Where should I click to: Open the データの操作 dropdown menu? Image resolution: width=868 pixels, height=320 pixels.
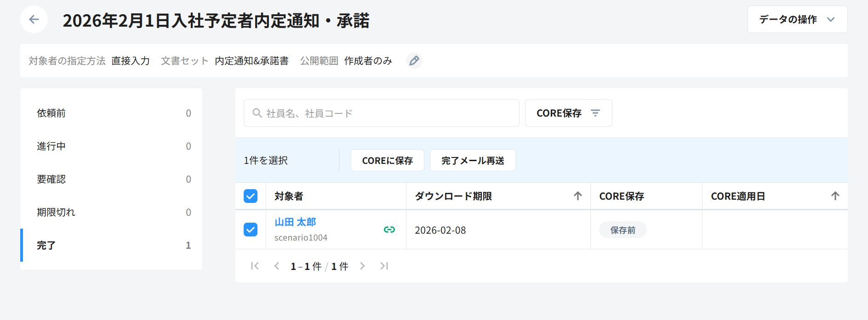797,19
